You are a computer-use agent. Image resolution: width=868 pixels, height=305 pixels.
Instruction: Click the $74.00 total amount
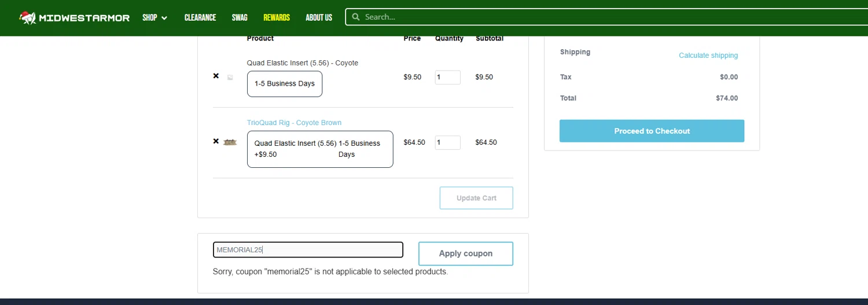click(727, 98)
